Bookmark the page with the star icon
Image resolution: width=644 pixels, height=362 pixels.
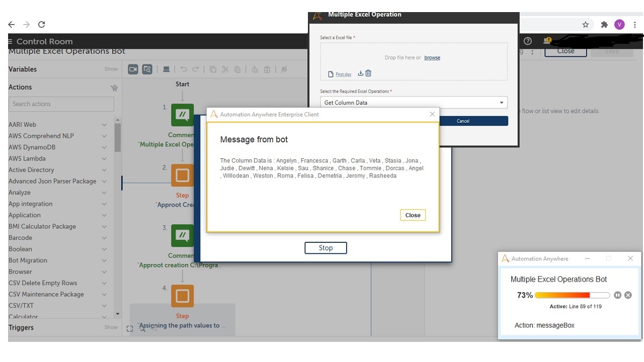(586, 24)
